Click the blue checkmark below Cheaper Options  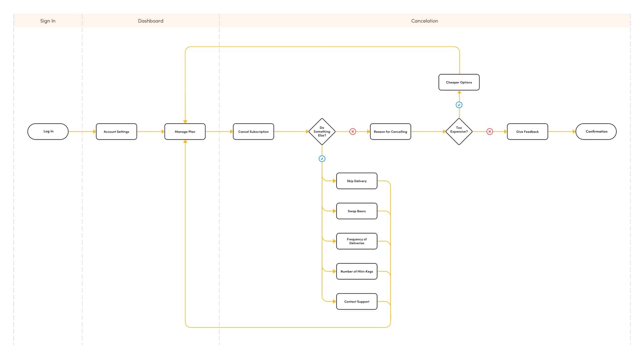[x=459, y=105]
